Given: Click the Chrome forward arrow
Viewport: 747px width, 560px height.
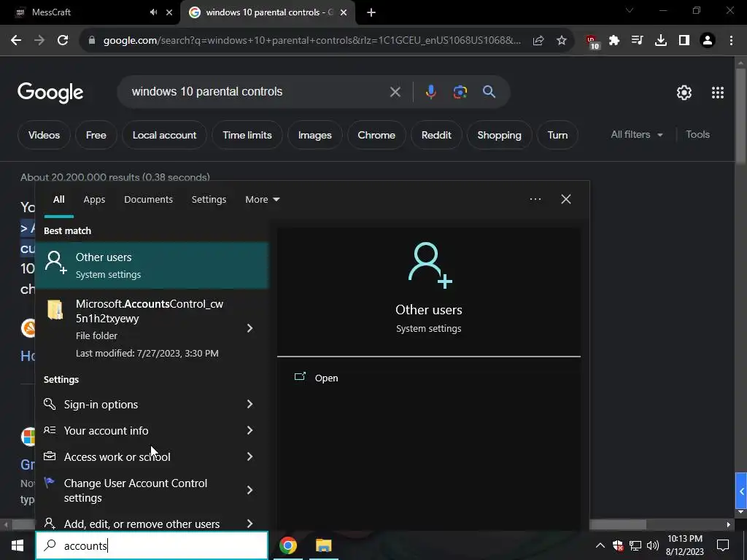Looking at the screenshot, I should point(39,41).
